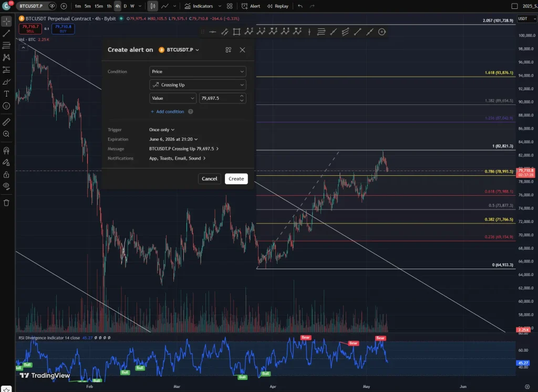Select the 1m timeframe

click(78, 6)
